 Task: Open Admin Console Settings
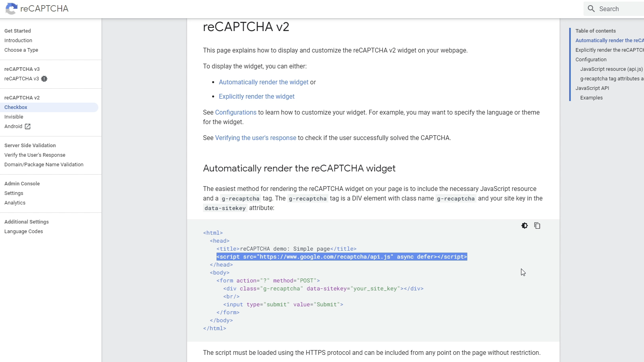point(14,193)
